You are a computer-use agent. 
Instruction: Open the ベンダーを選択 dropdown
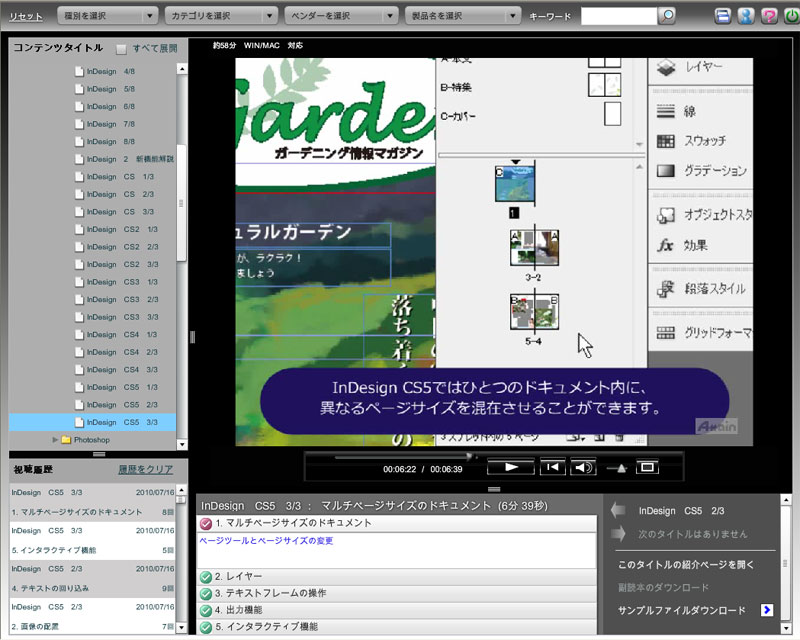tap(341, 16)
